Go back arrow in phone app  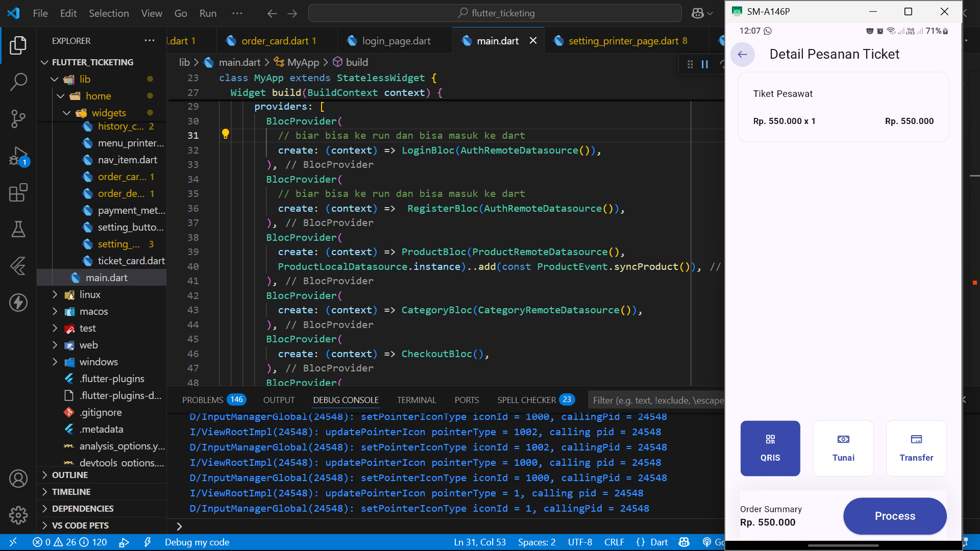pos(743,54)
